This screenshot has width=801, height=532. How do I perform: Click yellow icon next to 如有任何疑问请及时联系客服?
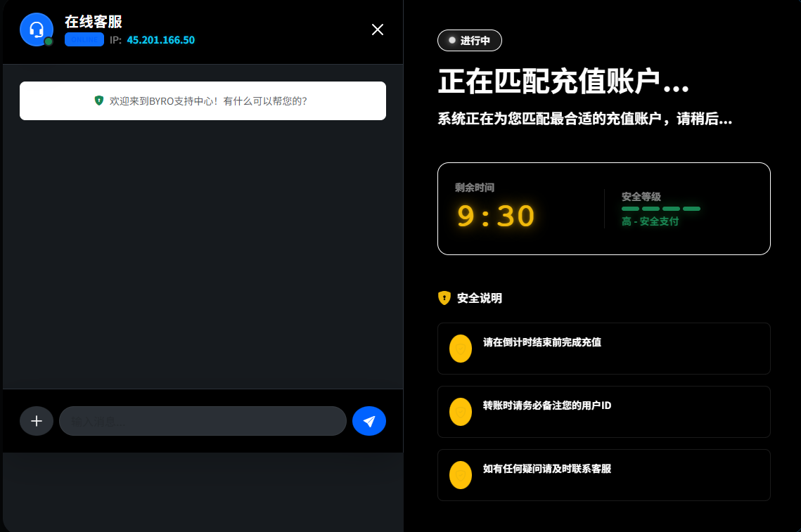pyautogui.click(x=461, y=475)
